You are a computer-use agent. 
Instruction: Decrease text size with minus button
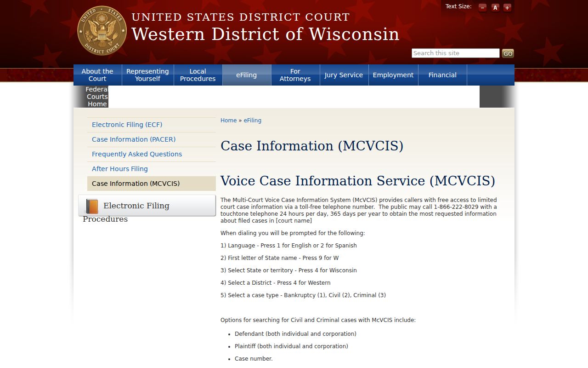point(482,7)
